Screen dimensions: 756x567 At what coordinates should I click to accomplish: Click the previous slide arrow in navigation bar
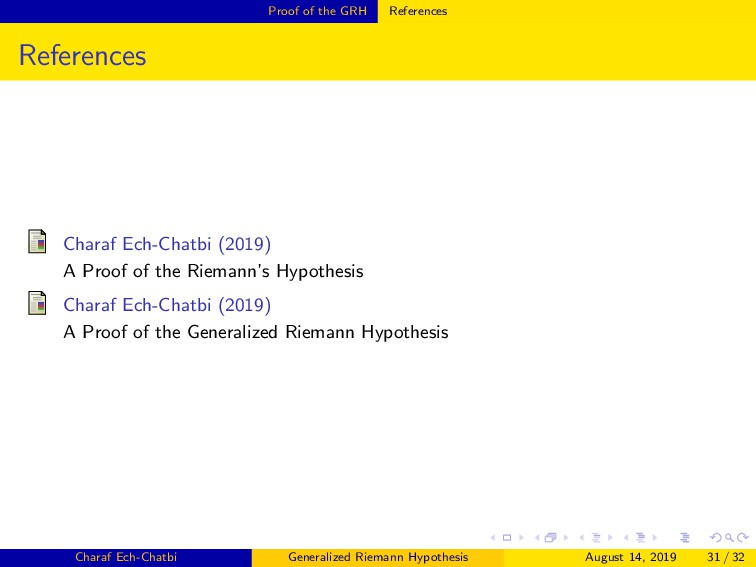coord(493,538)
